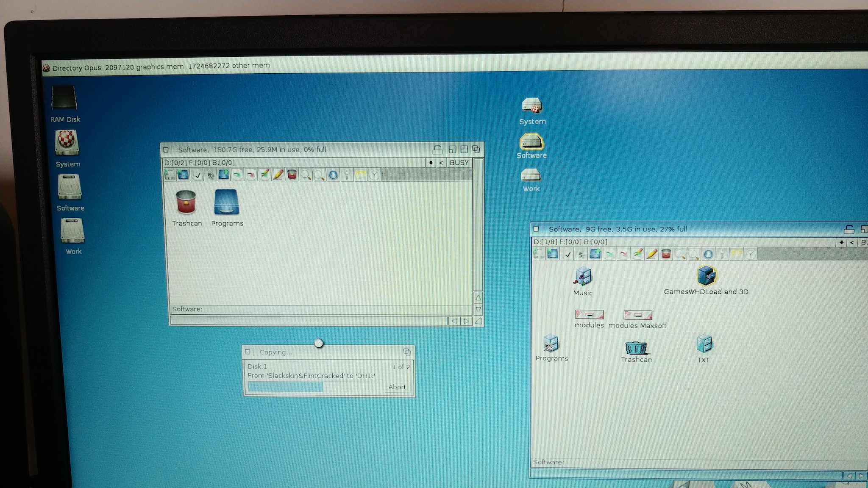This screenshot has width=868, height=488.
Task: Click the scroll-up arrow of the left Software window
Action: pos(478,297)
